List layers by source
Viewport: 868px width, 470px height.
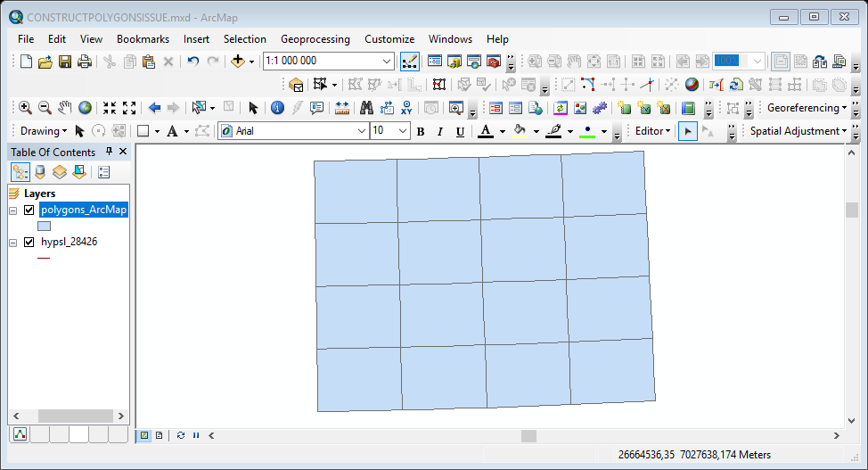click(x=40, y=172)
